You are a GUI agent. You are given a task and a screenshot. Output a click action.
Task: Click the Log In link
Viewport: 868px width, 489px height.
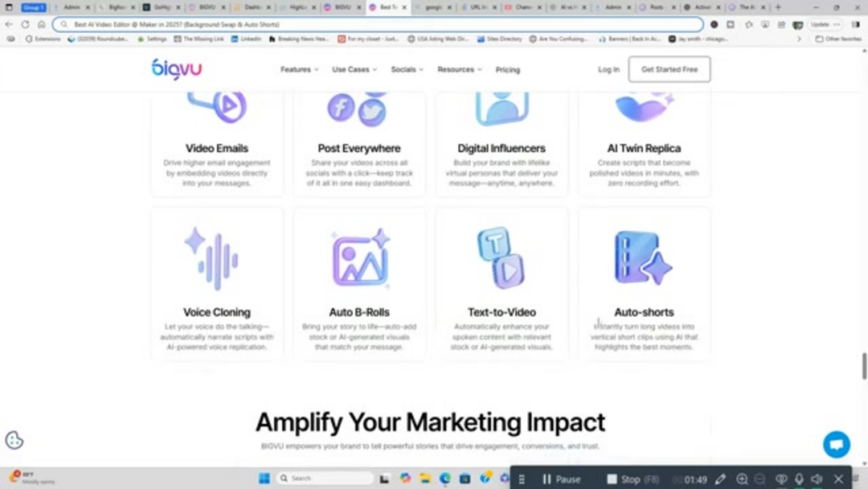pyautogui.click(x=608, y=70)
